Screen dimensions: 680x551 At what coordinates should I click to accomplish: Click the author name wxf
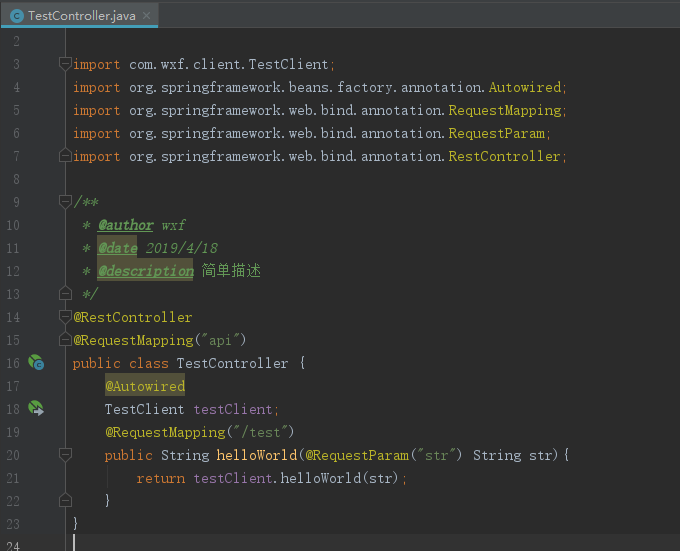pyautogui.click(x=173, y=225)
